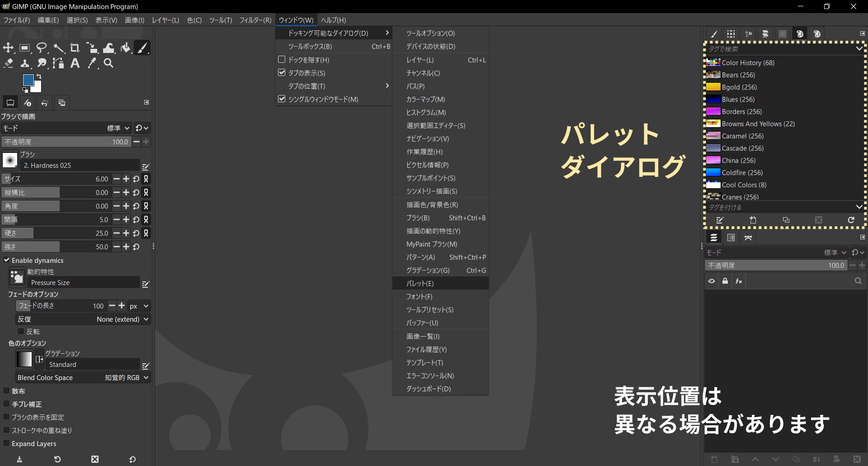Select the Fuzzy Select magic wand tool

click(x=58, y=48)
